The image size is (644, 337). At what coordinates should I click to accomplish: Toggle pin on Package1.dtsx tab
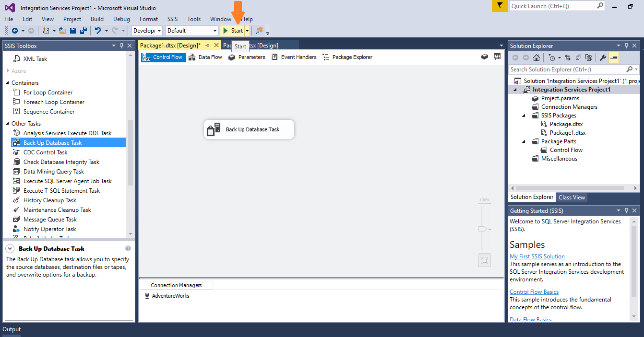click(x=208, y=45)
